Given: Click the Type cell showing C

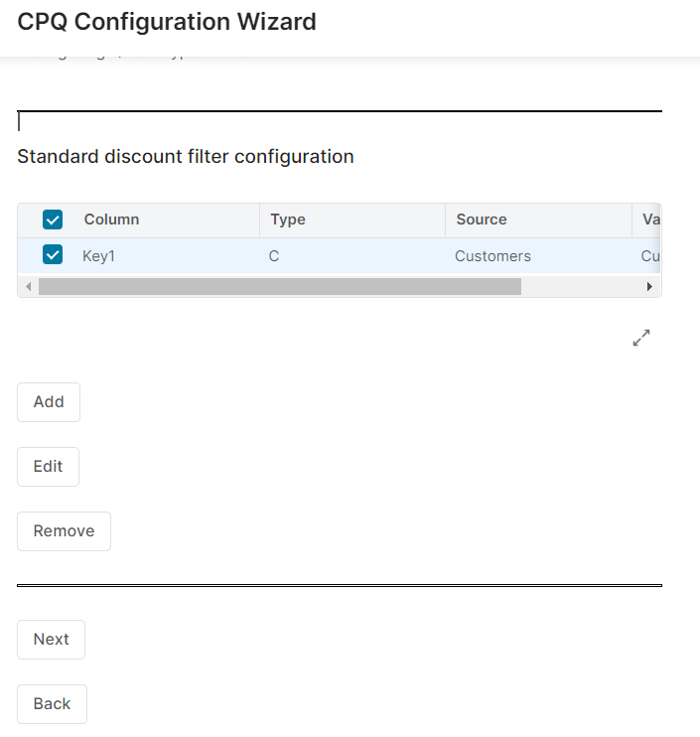Looking at the screenshot, I should pyautogui.click(x=274, y=256).
